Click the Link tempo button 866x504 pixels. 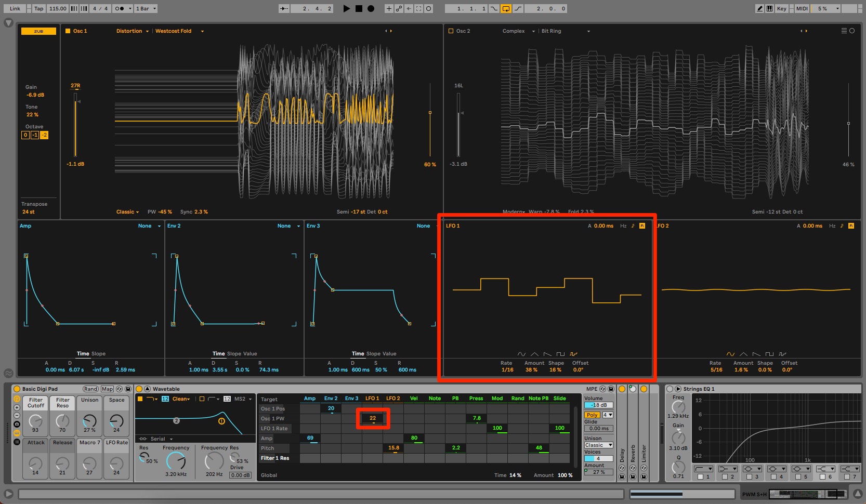(x=15, y=8)
